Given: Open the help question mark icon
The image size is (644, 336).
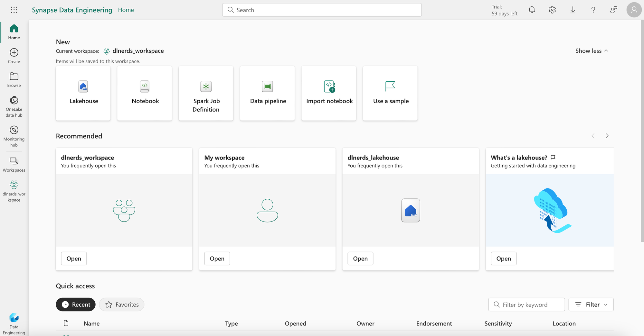Looking at the screenshot, I should point(593,10).
